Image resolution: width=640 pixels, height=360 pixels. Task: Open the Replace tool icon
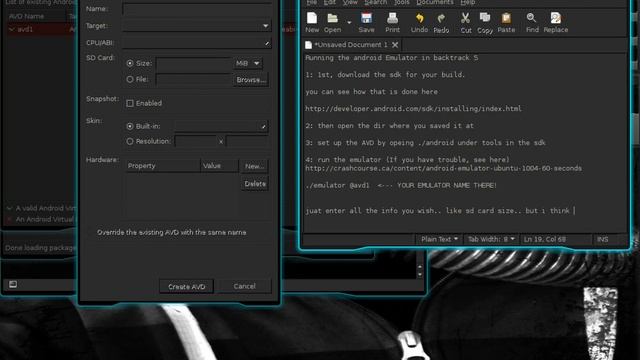(x=556, y=22)
